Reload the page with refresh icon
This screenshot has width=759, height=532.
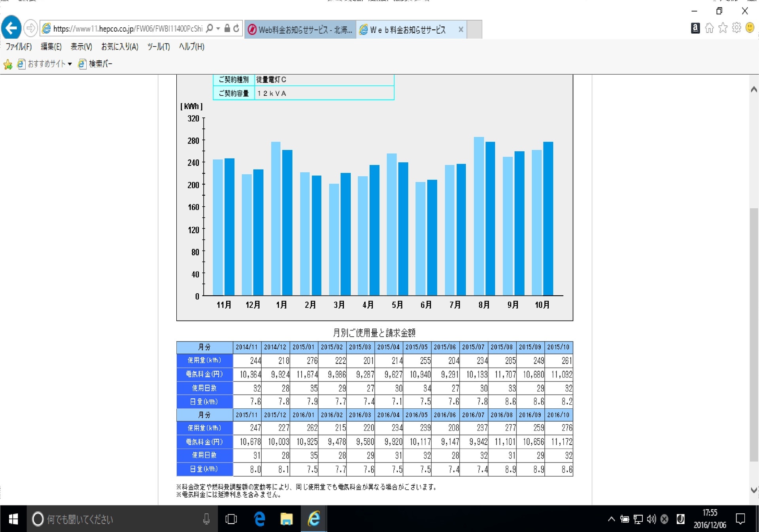click(x=236, y=28)
